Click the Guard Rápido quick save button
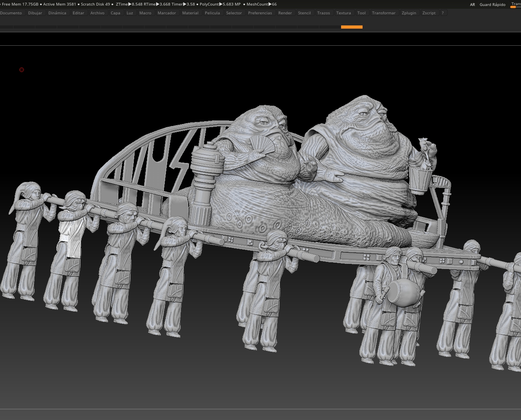Viewport: 521px width, 420px height. (492, 5)
